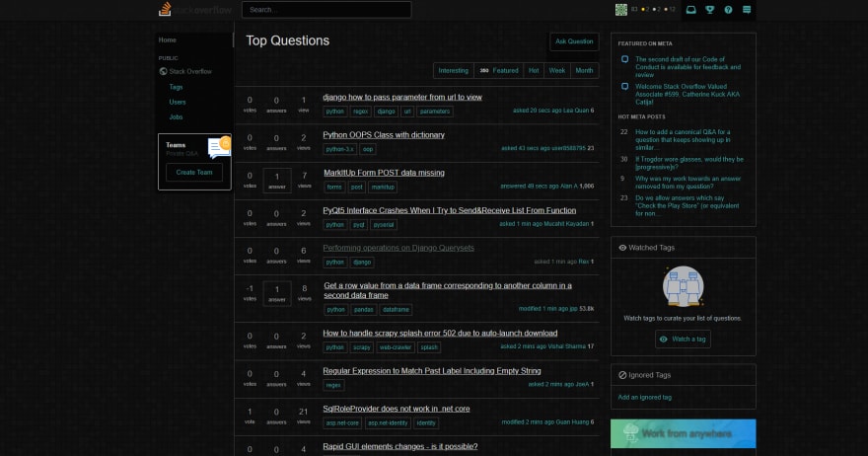Screen dimensions: 868x456
Task: Click the dataframe tag
Action: [x=396, y=310]
